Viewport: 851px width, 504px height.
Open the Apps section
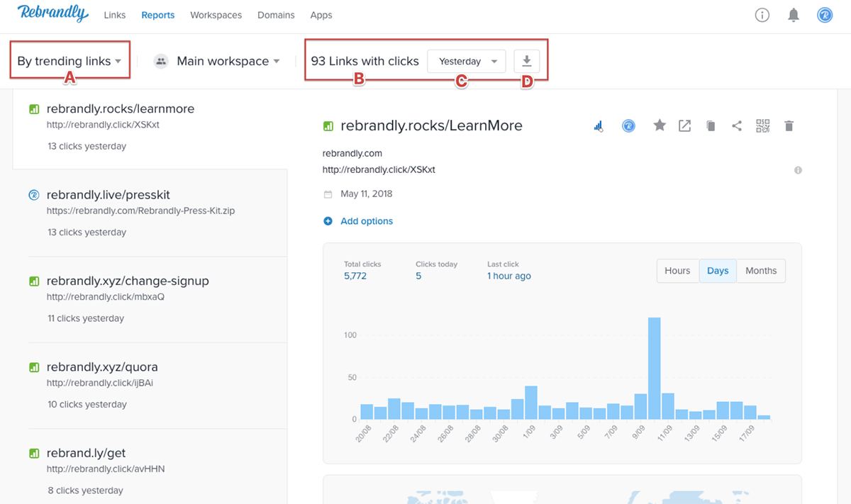(321, 15)
